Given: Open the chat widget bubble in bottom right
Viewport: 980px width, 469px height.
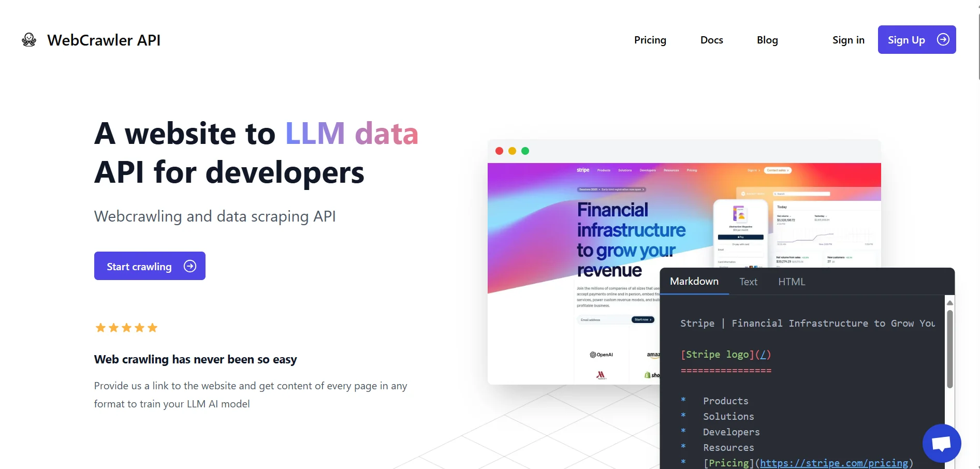Looking at the screenshot, I should [x=941, y=443].
